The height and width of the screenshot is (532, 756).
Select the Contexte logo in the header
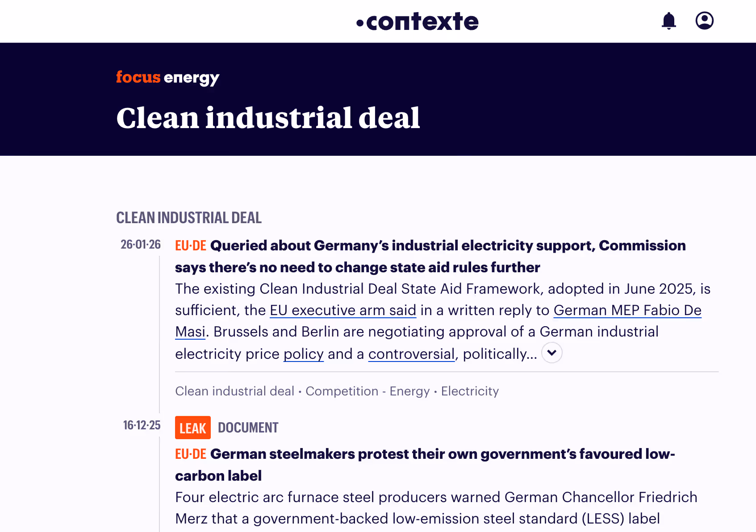click(x=418, y=21)
